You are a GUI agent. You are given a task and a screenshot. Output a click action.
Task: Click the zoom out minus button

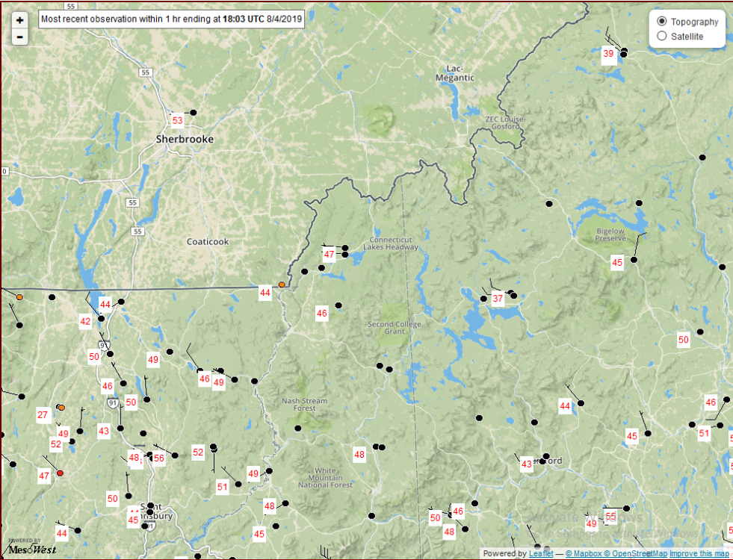[19, 37]
